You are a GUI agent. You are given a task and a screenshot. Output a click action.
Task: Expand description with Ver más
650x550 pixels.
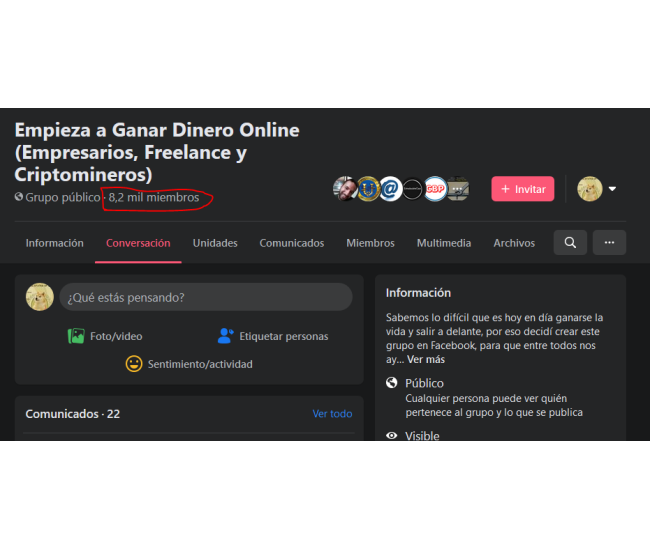tap(426, 359)
